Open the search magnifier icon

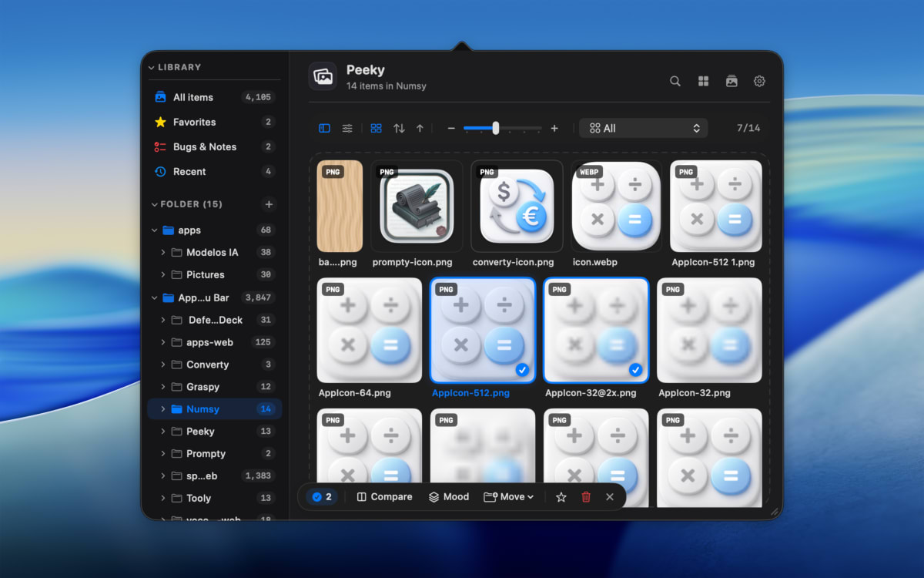(x=675, y=81)
